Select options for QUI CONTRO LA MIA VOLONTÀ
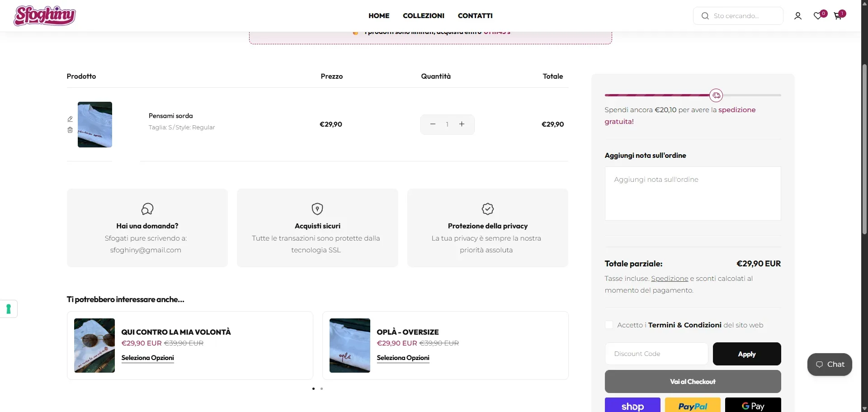Screen dimensions: 868x412 coord(147,358)
